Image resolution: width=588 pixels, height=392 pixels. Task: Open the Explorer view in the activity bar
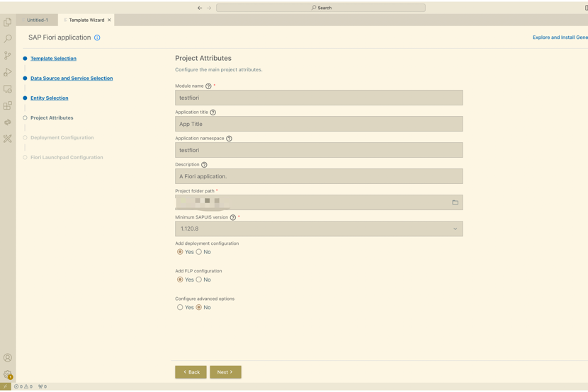[x=8, y=22]
